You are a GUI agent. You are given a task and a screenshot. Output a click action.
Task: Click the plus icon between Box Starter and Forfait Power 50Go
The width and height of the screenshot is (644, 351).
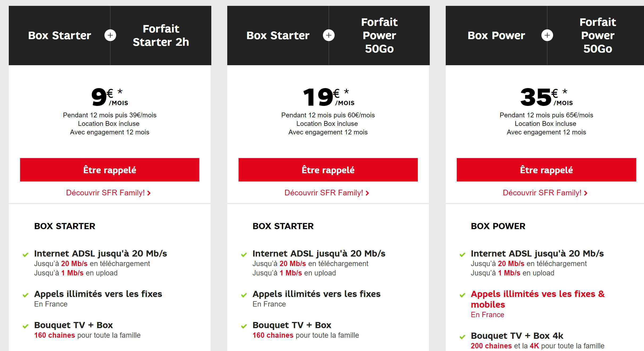pyautogui.click(x=329, y=35)
